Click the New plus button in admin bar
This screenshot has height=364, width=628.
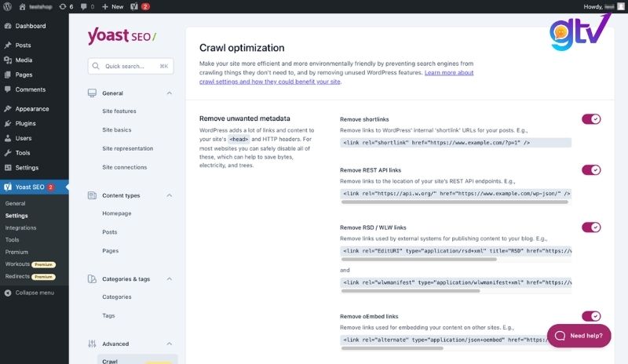coord(112,7)
